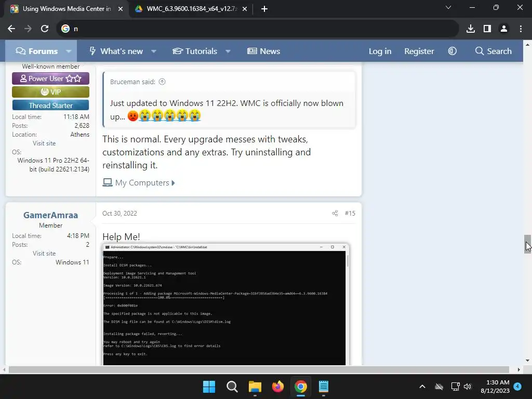Image resolution: width=532 pixels, height=399 pixels.
Task: Open the Tutorials section
Action: (195, 51)
